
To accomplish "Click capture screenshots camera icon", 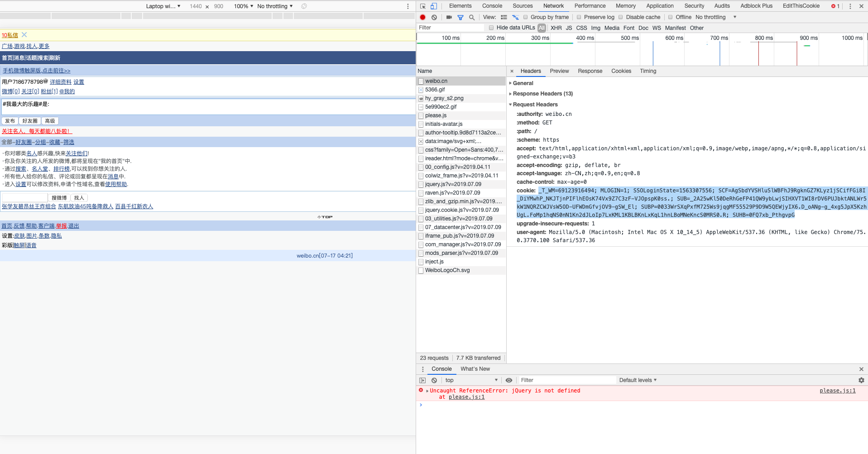I will coord(449,17).
